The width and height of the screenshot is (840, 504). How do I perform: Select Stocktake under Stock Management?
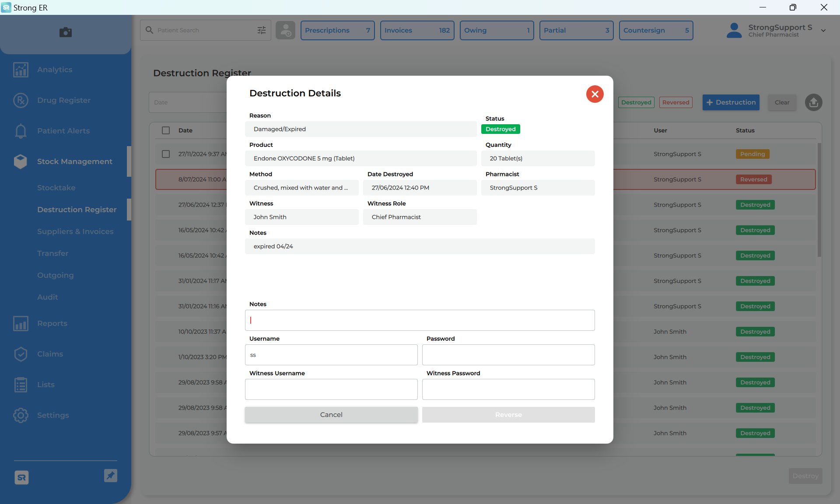[56, 188]
